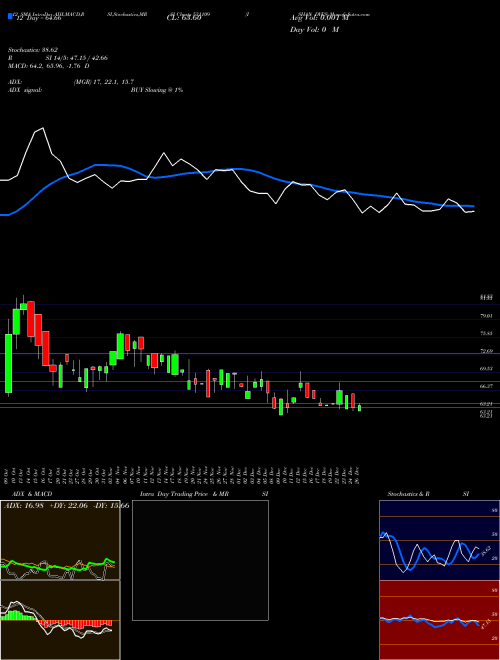Click the "Day Vol: 0 M" label
The width and height of the screenshot is (500, 660).
[314, 29]
